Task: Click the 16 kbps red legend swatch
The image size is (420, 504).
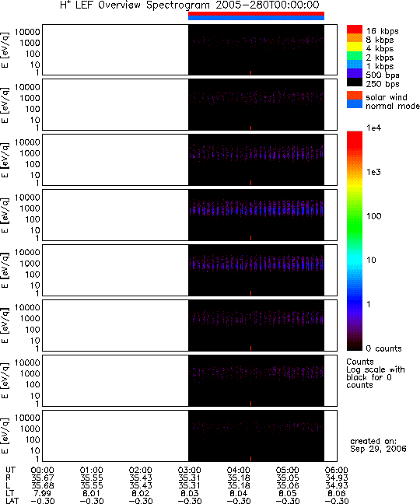Action: coord(355,30)
